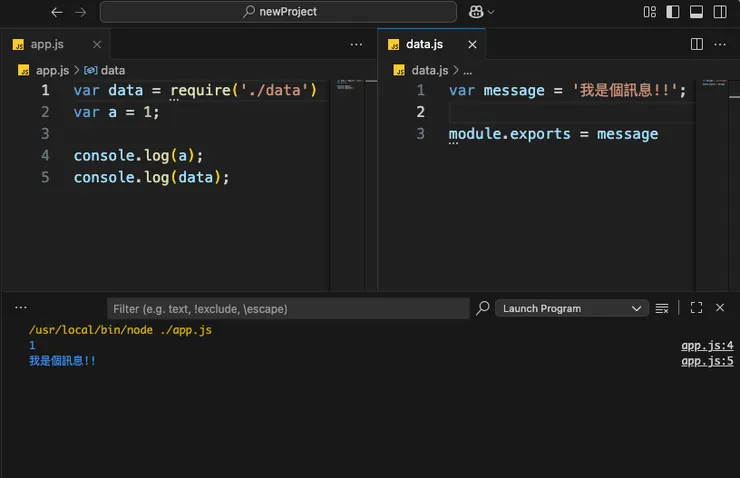Click the '/usr/local/bin/node ./app.js' output
The image size is (740, 478).
tap(120, 330)
